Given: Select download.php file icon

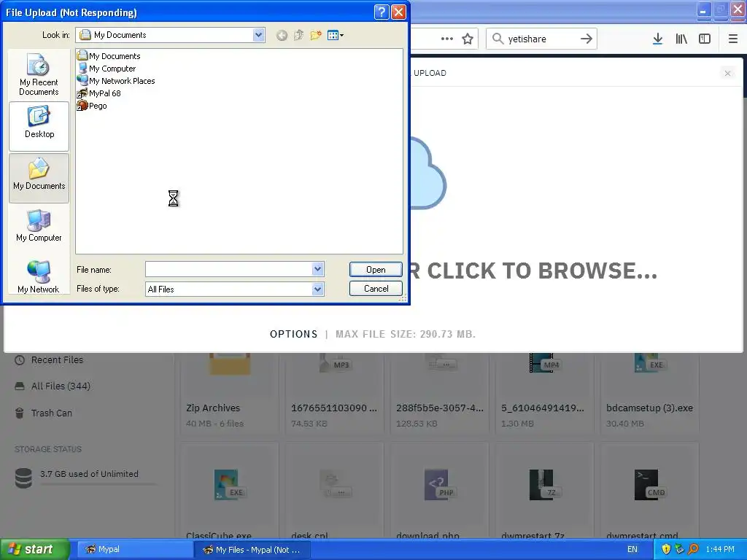Looking at the screenshot, I should point(440,485).
